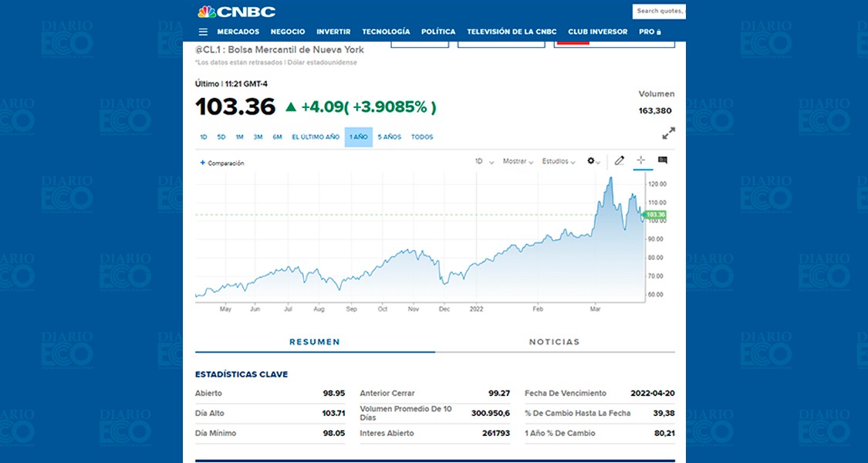
Task: Switch to the NOTICIAS tab
Action: pos(555,343)
